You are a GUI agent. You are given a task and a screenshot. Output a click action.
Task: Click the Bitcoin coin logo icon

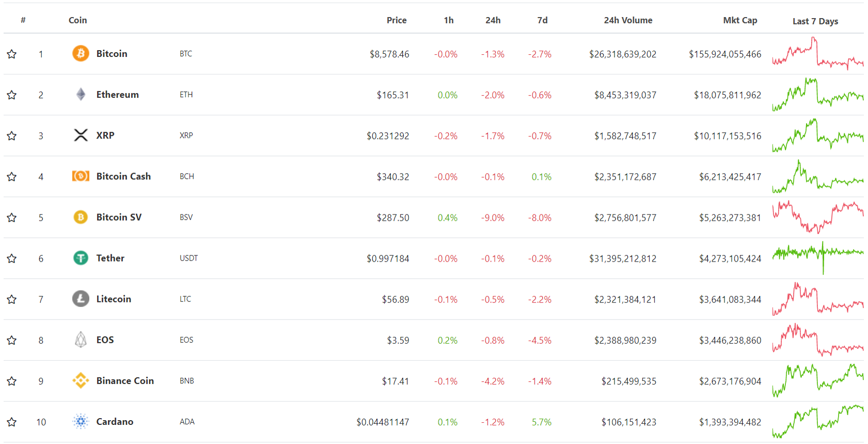81,53
